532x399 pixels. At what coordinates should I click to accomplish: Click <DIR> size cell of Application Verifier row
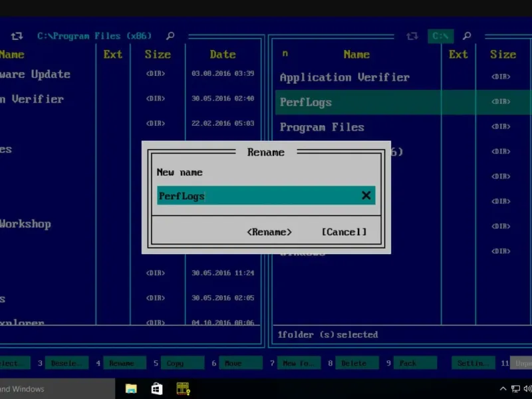(x=501, y=76)
